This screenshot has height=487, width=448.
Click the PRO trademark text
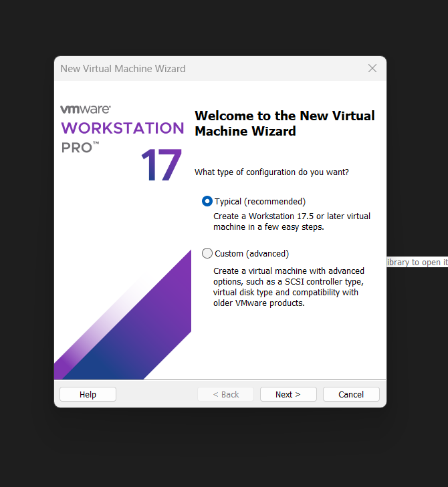coord(80,148)
